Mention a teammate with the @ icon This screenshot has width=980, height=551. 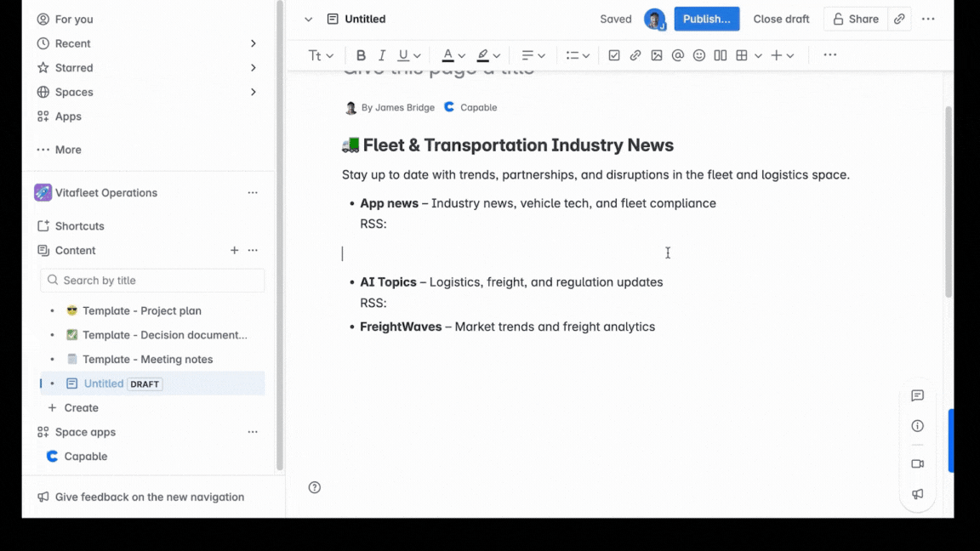pyautogui.click(x=678, y=54)
